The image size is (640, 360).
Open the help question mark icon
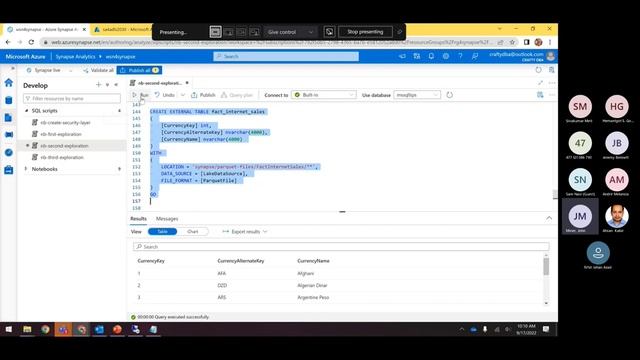click(460, 56)
